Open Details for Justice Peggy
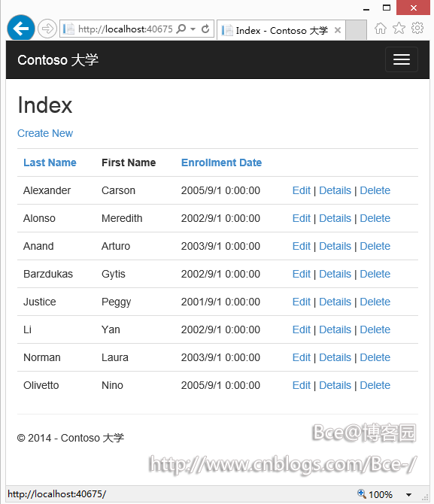This screenshot has width=434, height=504. 335,302
